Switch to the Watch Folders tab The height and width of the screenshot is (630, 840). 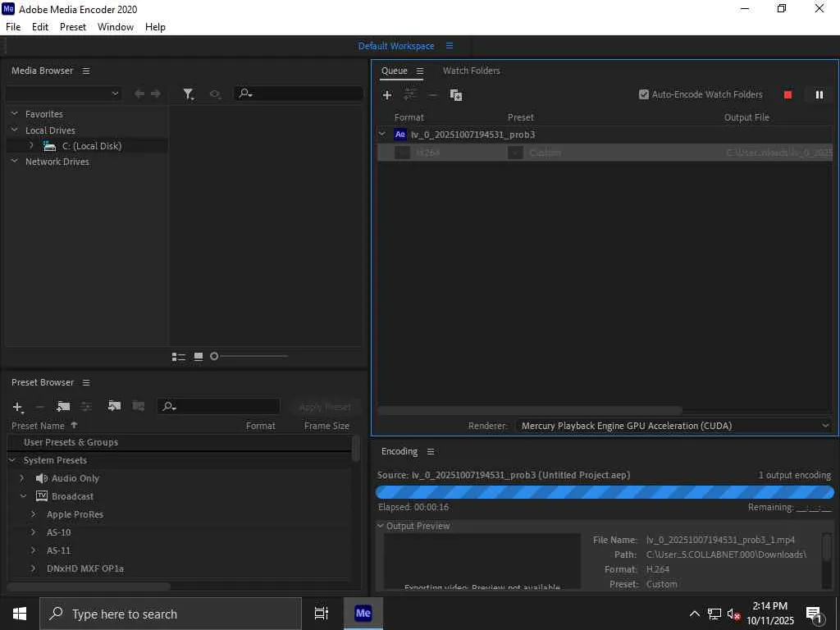(x=472, y=71)
